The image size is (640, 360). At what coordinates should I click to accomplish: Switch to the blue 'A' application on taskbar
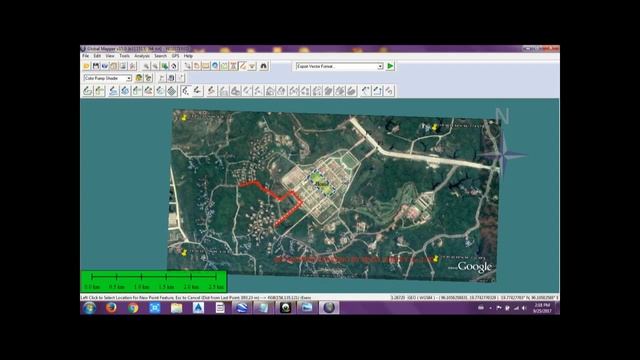(x=198, y=308)
